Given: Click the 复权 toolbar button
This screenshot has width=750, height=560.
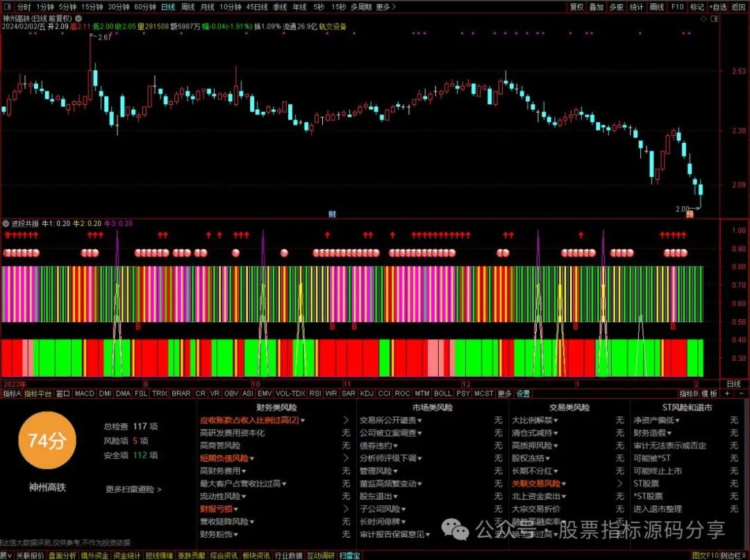Looking at the screenshot, I should 577,7.
